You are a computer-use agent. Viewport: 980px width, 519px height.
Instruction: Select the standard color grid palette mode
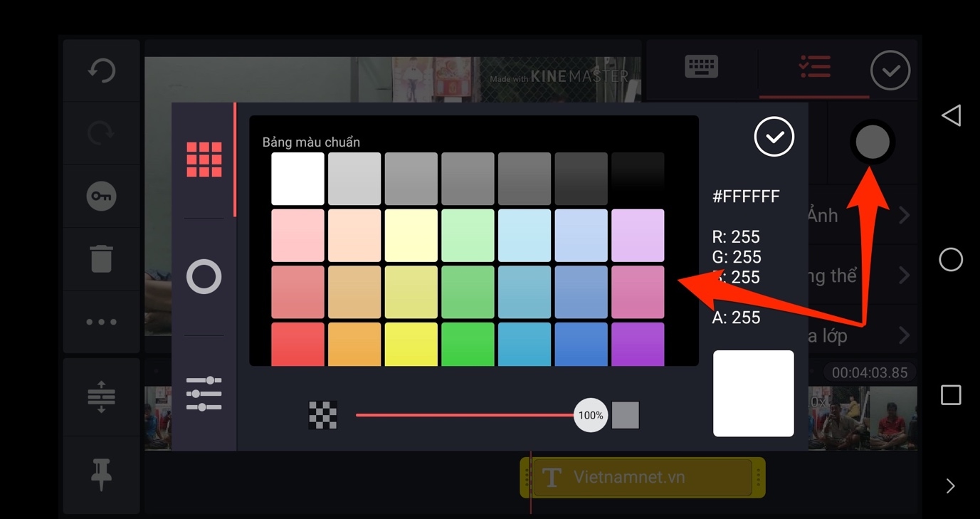pos(204,159)
